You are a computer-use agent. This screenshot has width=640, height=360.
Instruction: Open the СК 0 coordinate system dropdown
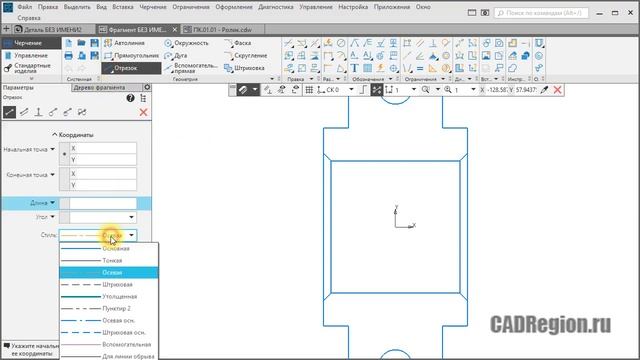[351, 90]
